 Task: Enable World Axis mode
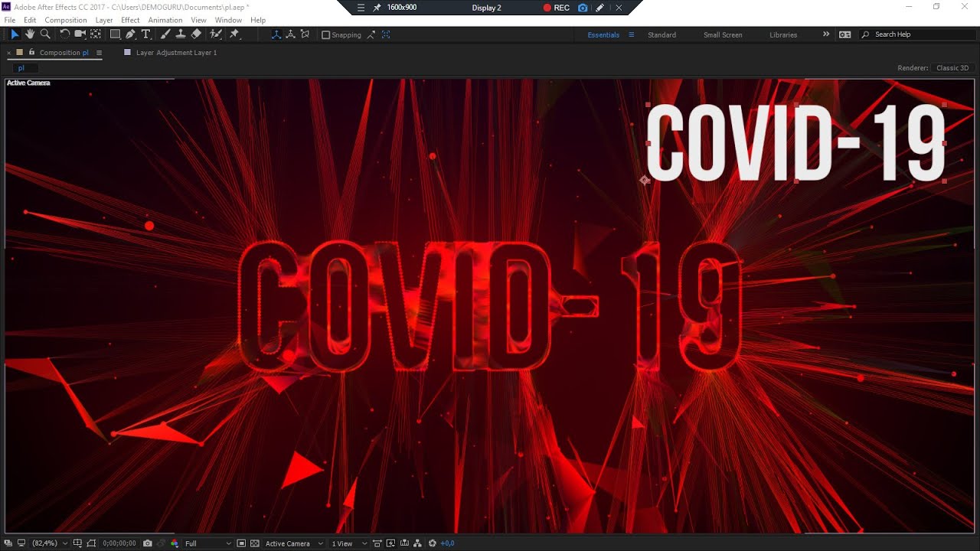[291, 34]
